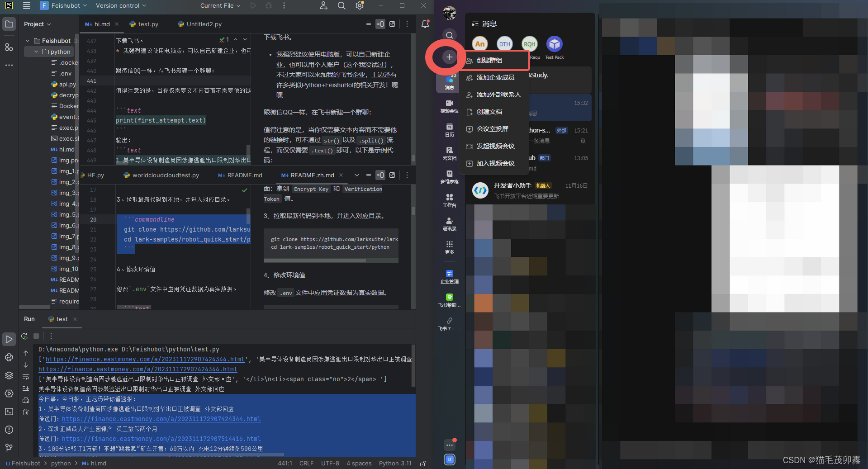
Task: Print the console output
Action: pos(26,400)
